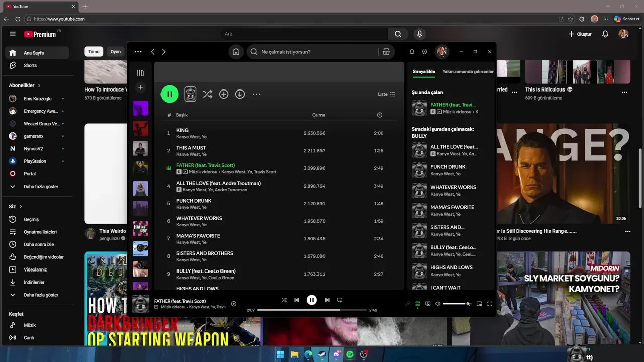Sort tracks by the duration clock icon
Image resolution: width=644 pixels, height=362 pixels.
pyautogui.click(x=380, y=115)
